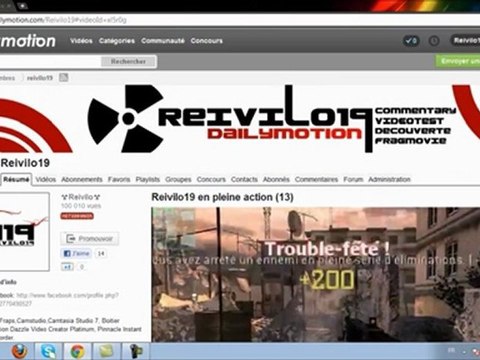Click the RSS feed icon beside reivilo19
This screenshot has height=360, width=480.
(64, 78)
